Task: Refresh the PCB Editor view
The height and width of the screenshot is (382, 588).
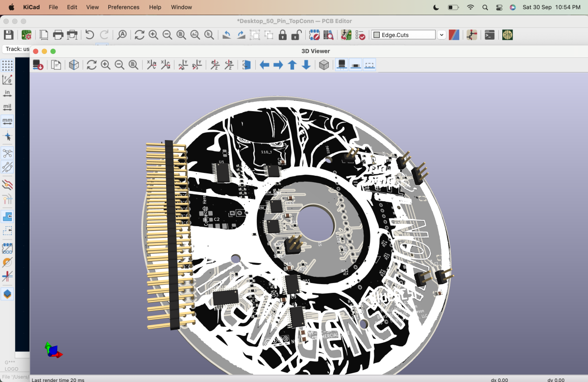Action: [140, 35]
